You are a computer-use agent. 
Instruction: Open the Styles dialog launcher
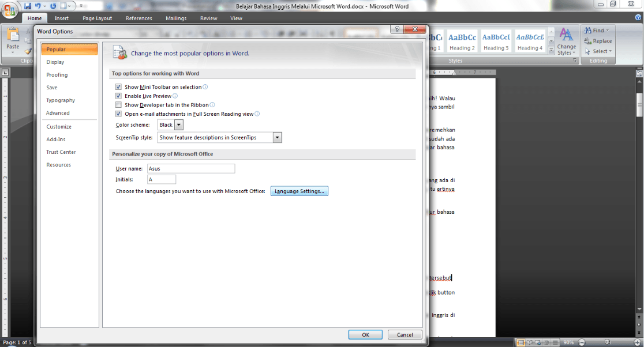tap(575, 61)
